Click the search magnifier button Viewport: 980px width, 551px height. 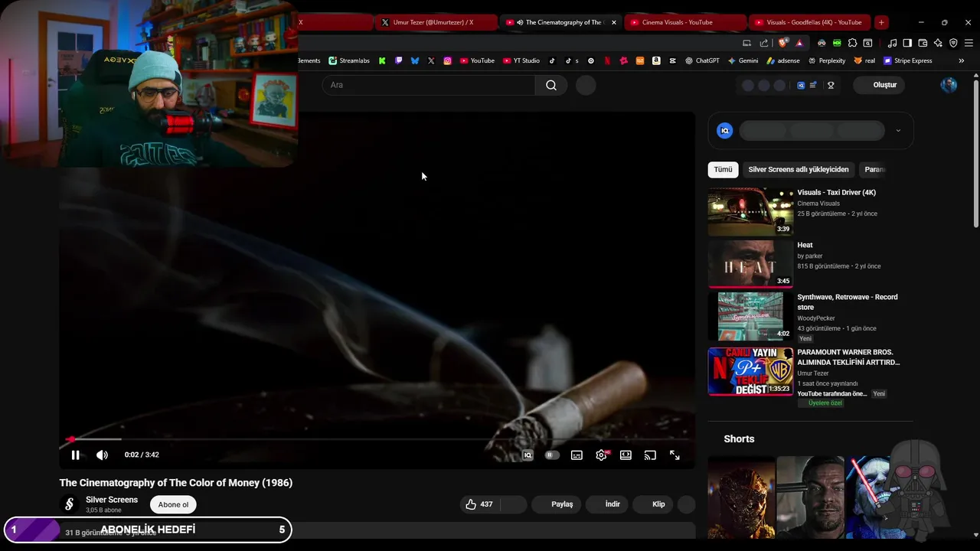click(551, 85)
